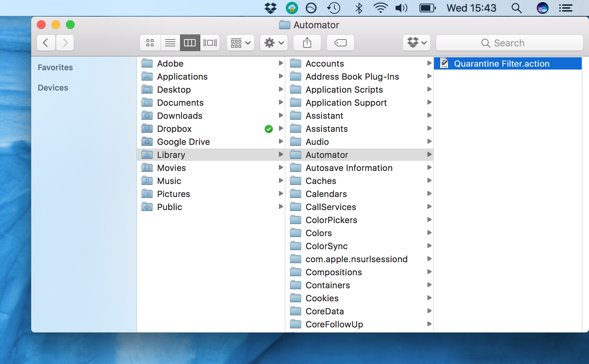Click the Public folder icon
The image size is (589, 364).
(x=147, y=207)
